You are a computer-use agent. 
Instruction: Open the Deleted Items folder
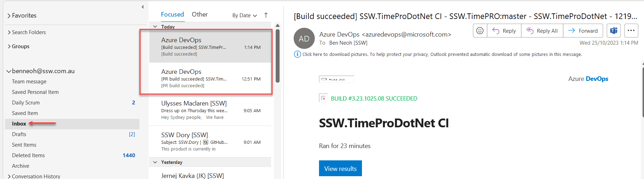29,155
